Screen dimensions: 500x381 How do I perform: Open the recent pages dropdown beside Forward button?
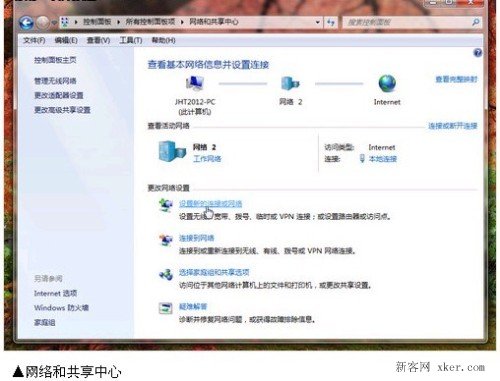click(54, 23)
